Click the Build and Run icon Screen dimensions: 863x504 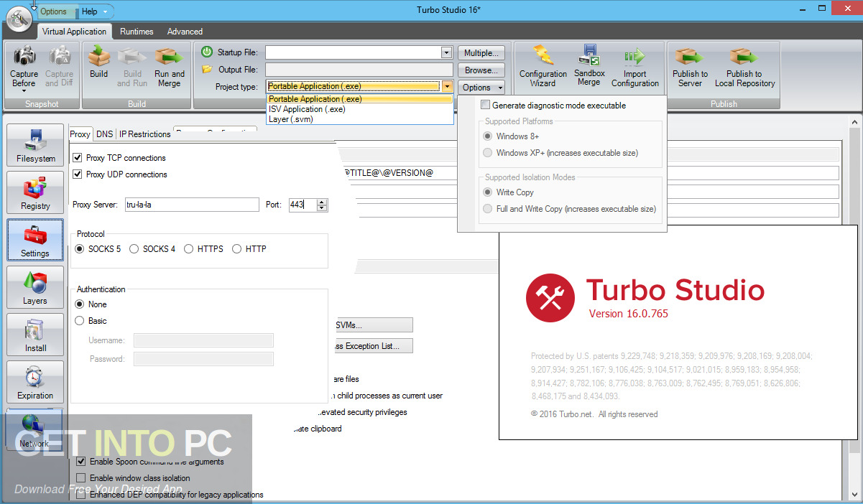click(132, 55)
